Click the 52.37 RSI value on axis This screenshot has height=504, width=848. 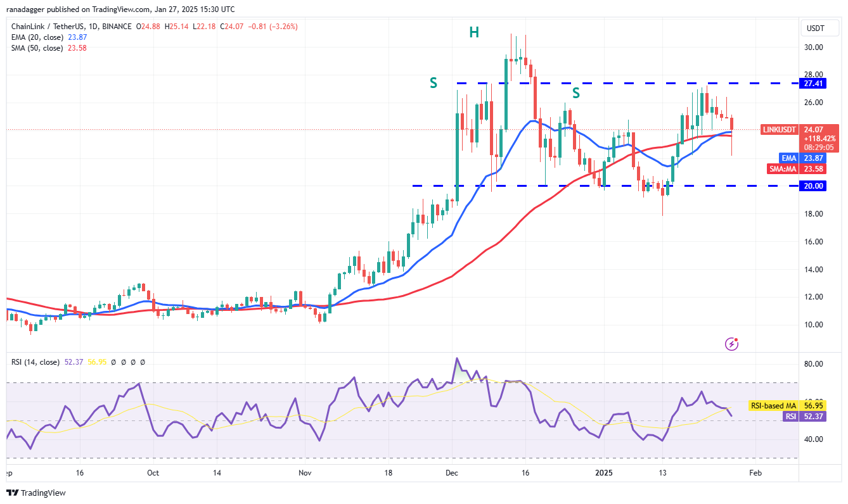(x=814, y=416)
